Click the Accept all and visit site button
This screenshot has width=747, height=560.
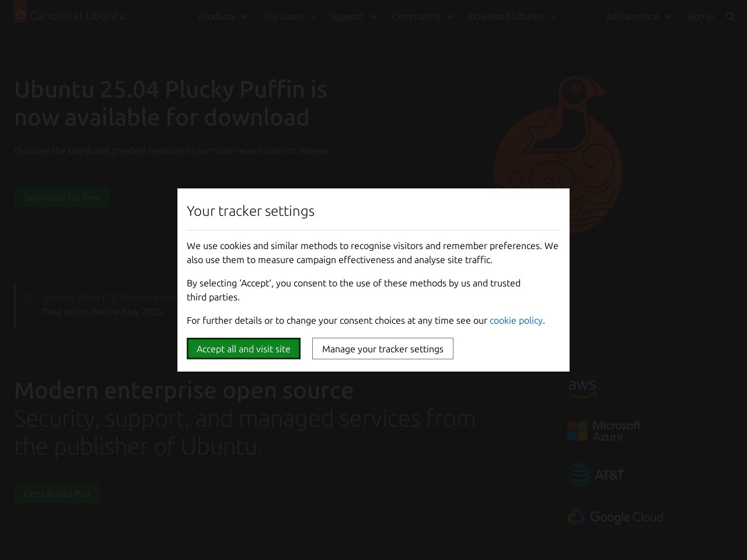coord(243,349)
